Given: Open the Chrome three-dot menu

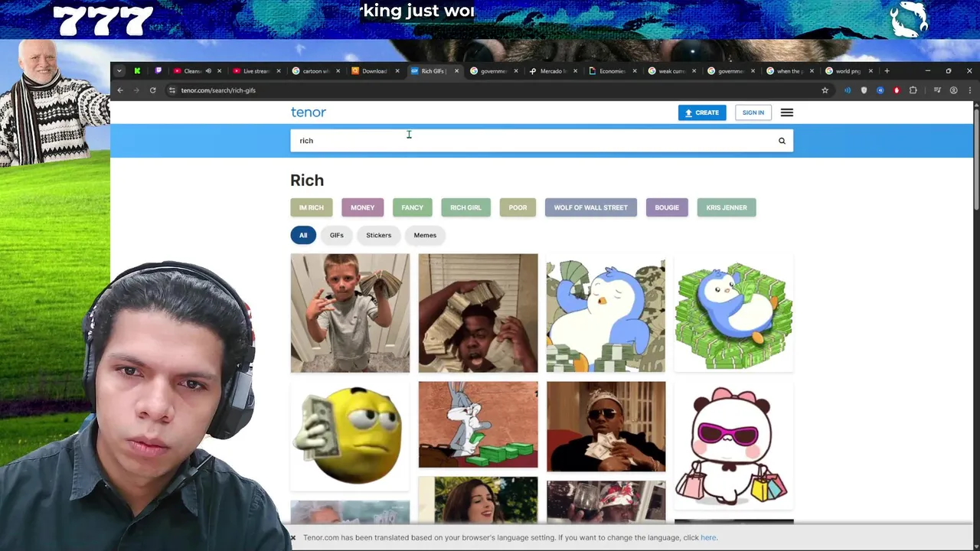Looking at the screenshot, I should pyautogui.click(x=969, y=90).
